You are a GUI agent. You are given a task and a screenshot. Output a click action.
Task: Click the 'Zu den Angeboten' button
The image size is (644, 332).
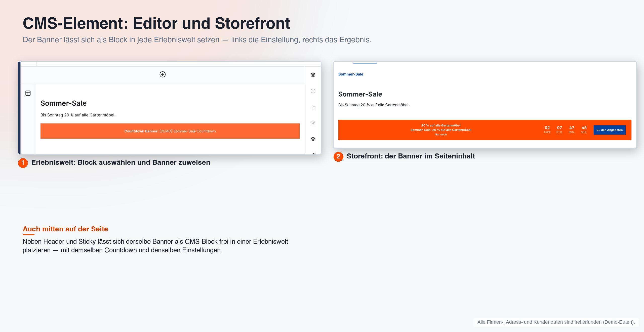610,130
